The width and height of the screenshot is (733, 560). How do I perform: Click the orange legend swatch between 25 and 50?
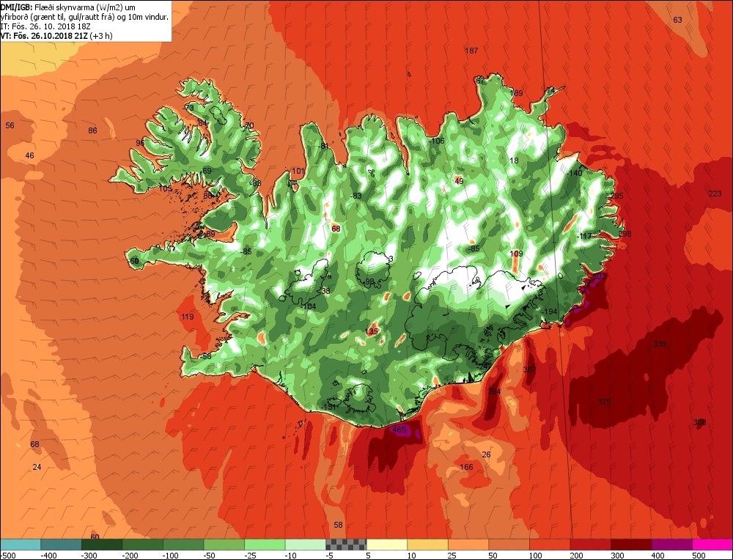point(468,545)
